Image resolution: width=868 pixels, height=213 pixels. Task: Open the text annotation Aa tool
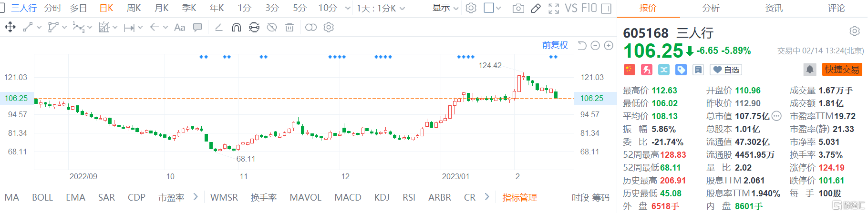179,28
